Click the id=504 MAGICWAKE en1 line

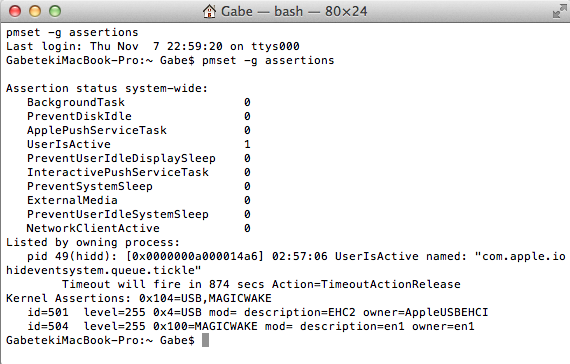(x=251, y=326)
